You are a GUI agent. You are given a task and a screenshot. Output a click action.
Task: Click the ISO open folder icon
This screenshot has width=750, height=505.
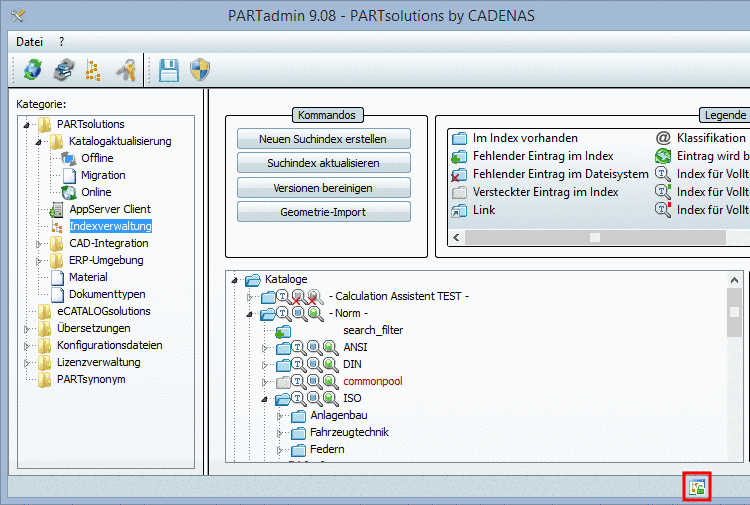coord(283,399)
